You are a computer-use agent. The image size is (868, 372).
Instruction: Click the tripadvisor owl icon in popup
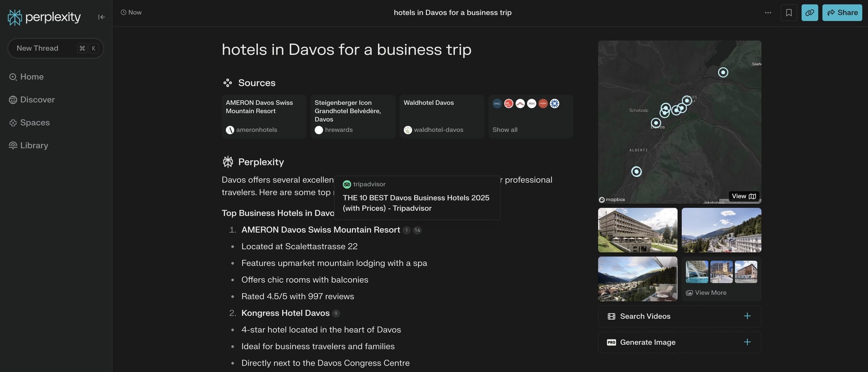(x=347, y=185)
